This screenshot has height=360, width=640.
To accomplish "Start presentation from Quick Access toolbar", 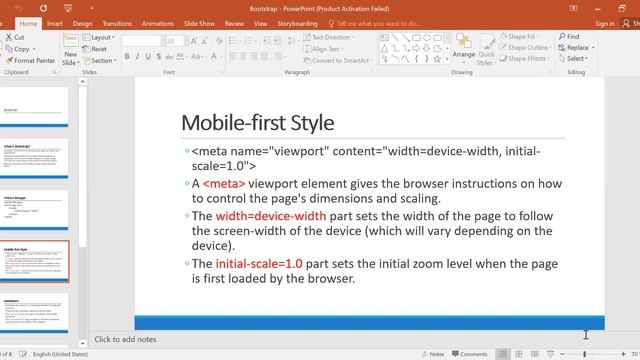I will click(x=68, y=8).
